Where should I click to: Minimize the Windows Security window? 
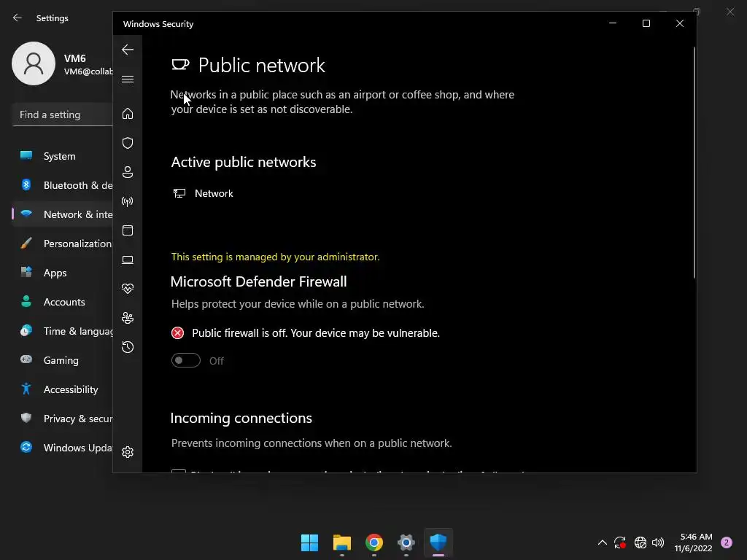point(613,23)
